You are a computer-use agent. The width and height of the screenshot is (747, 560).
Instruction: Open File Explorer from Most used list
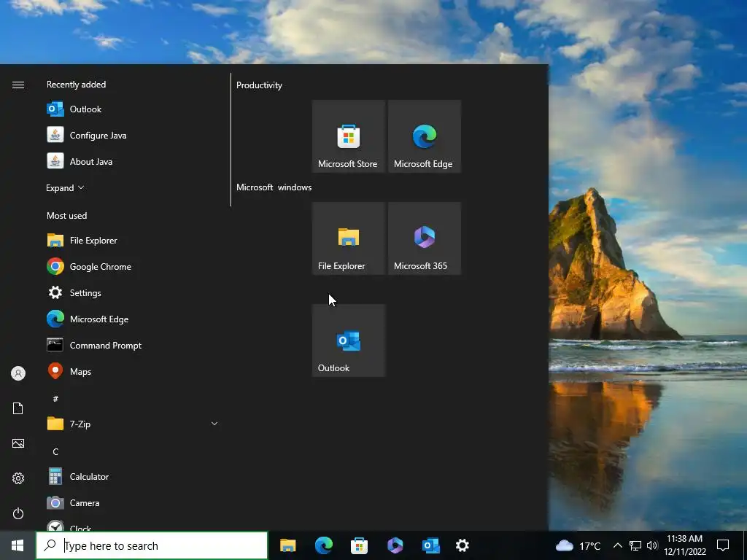coord(131,241)
